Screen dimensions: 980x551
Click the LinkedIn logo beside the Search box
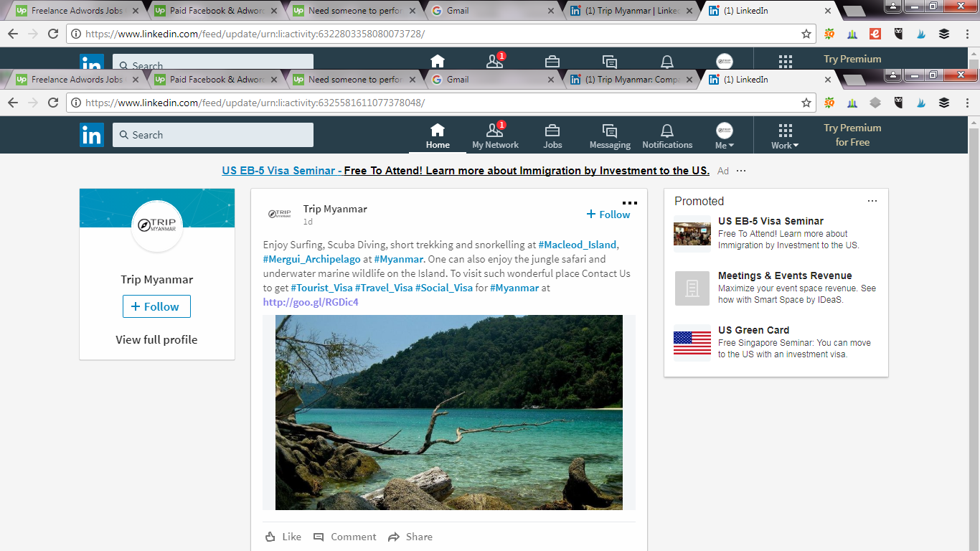point(91,135)
